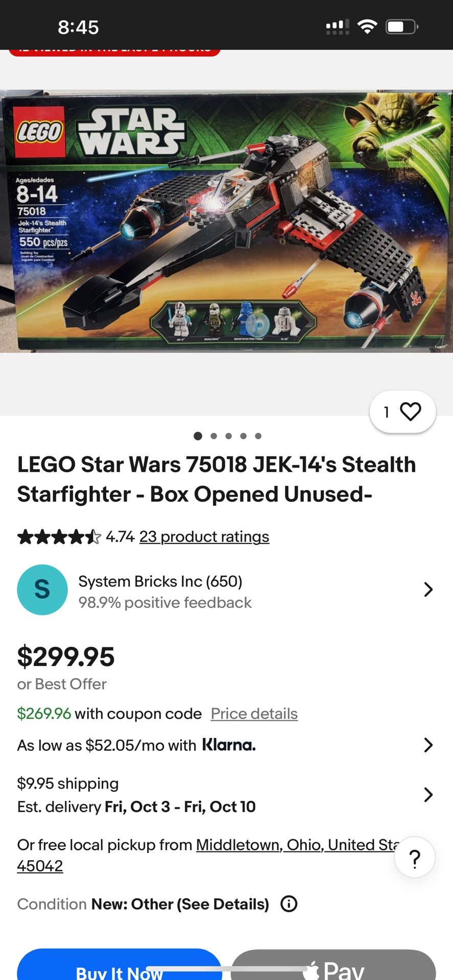Tap the star rating icons
The width and height of the screenshot is (453, 980).
[59, 537]
